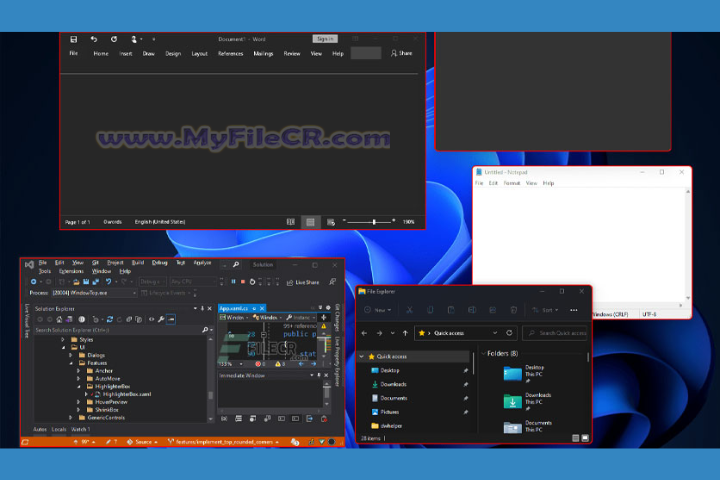Click the Delete trash icon in File Explorer

[x=513, y=310]
